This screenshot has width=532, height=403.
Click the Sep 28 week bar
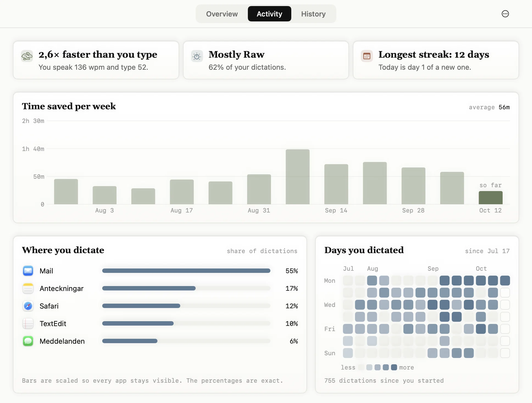pyautogui.click(x=413, y=186)
